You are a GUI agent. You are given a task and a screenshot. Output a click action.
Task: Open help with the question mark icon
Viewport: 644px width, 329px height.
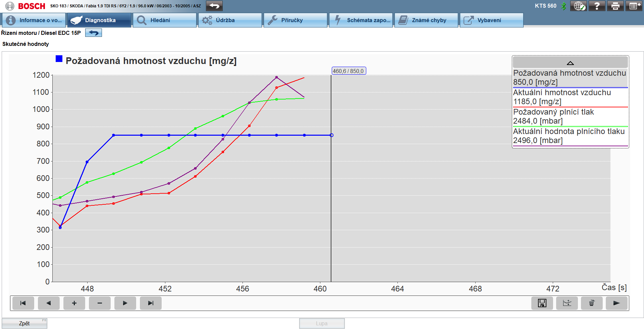(x=597, y=6)
